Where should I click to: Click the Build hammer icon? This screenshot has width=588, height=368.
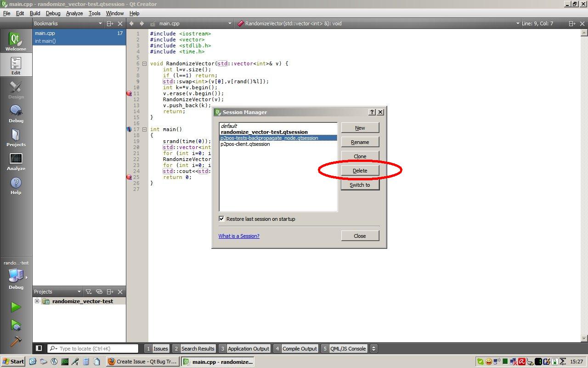[16, 341]
